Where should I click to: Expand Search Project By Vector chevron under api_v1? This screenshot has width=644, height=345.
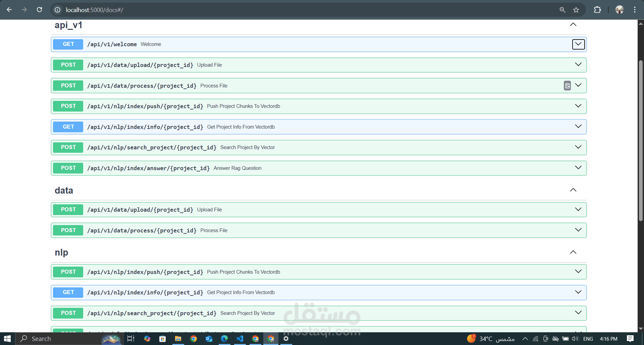[578, 147]
